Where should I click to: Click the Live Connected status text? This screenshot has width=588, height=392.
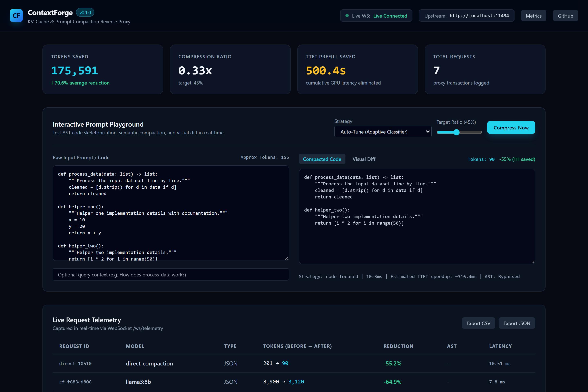[x=390, y=16]
